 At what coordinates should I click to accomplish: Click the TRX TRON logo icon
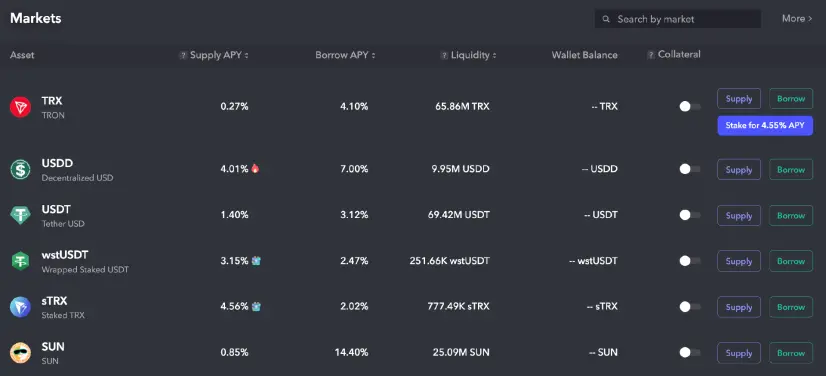click(20, 107)
